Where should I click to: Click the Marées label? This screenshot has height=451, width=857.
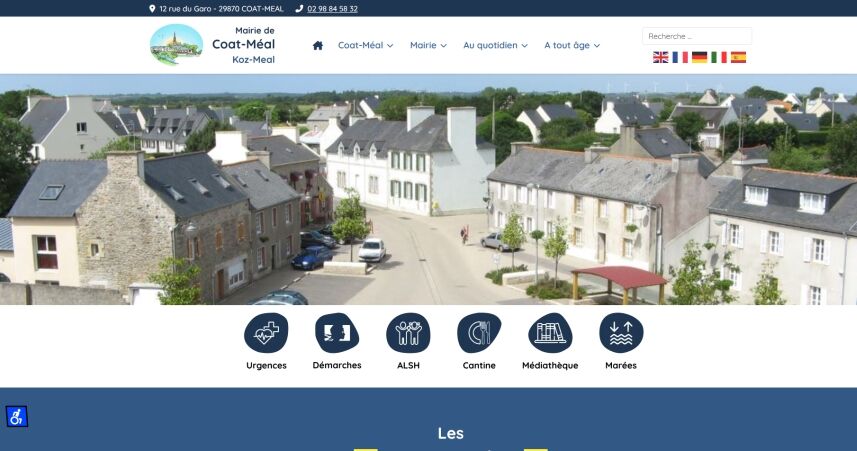pyautogui.click(x=621, y=365)
